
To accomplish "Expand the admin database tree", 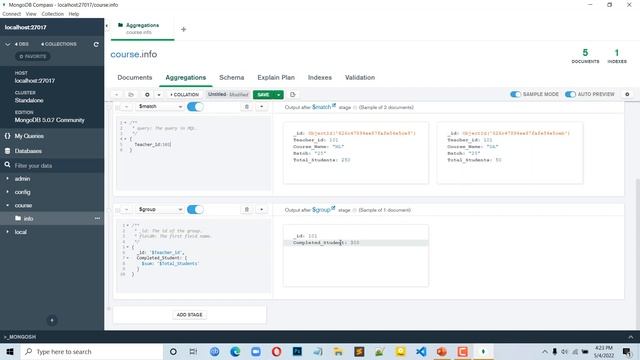I will pos(7,179).
